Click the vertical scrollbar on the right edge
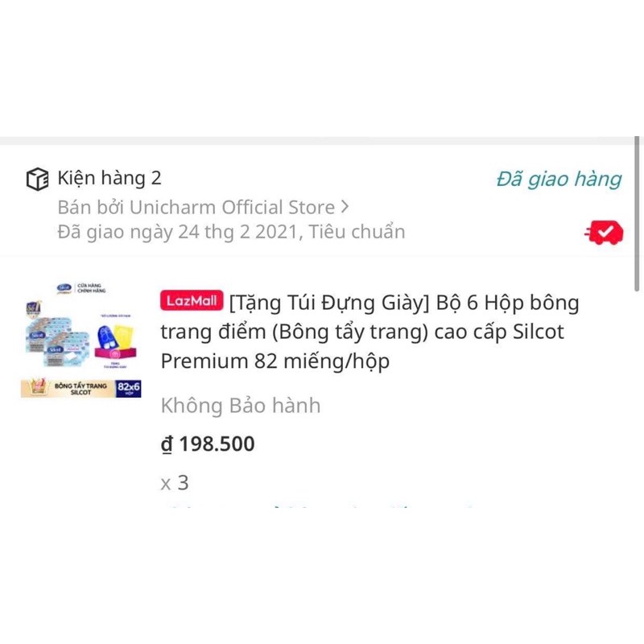 (637, 213)
